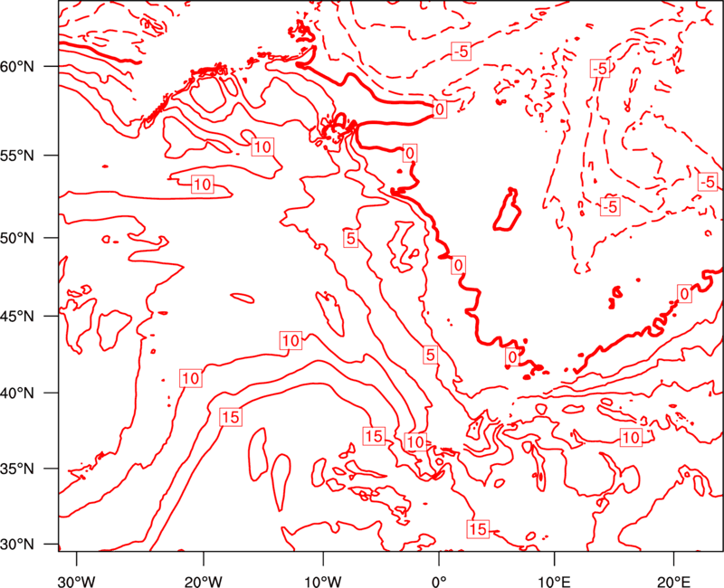Select the 50°N latitude axis label
Viewport: 724px width, 588px height.
click(17, 238)
